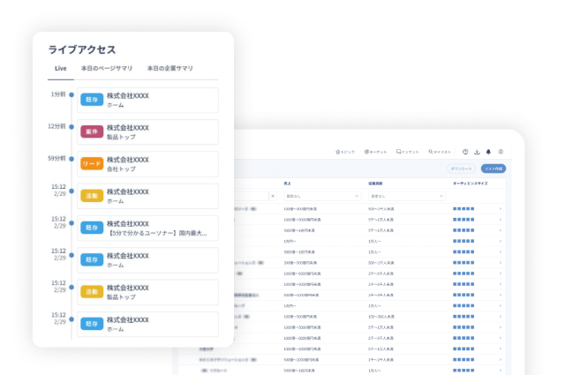Image resolution: width=588 pixels, height=375 pixels.
Task: Open the ターゲット menu in the header
Action: [375, 152]
